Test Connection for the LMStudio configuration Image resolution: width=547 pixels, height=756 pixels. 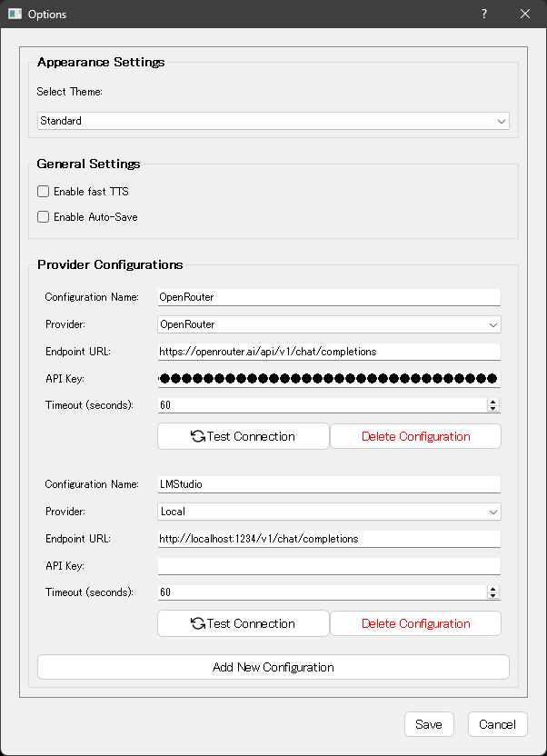(243, 623)
